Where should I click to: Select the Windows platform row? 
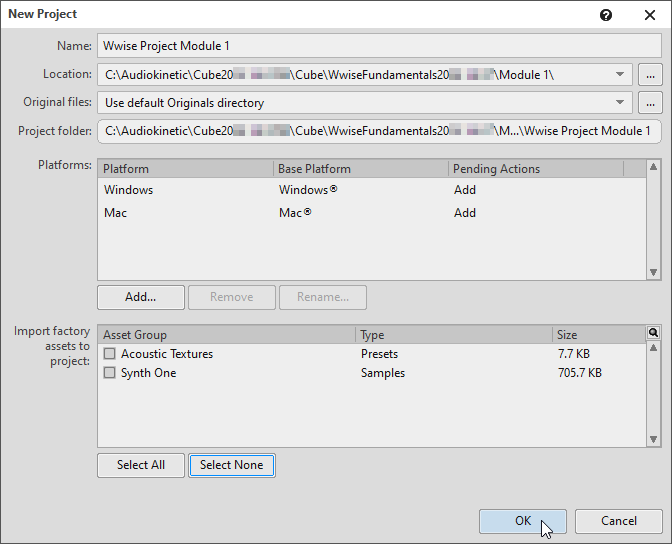[x=371, y=190]
